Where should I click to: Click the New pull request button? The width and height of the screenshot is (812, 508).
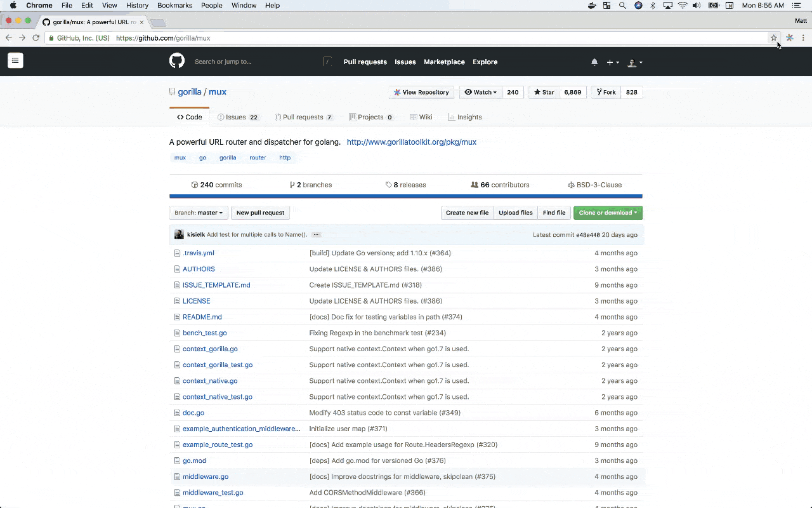[x=260, y=212]
